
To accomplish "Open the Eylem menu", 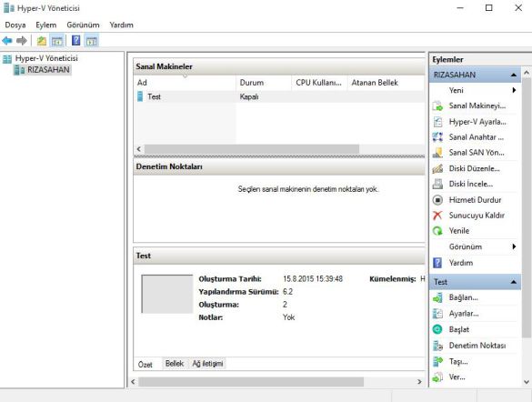I will 46,25.
